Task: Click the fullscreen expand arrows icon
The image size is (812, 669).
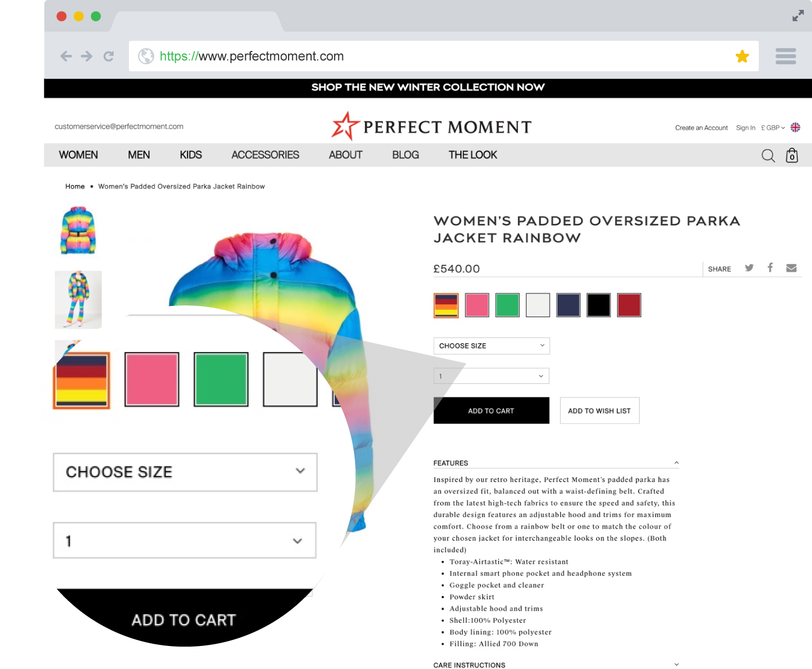Action: point(798,16)
